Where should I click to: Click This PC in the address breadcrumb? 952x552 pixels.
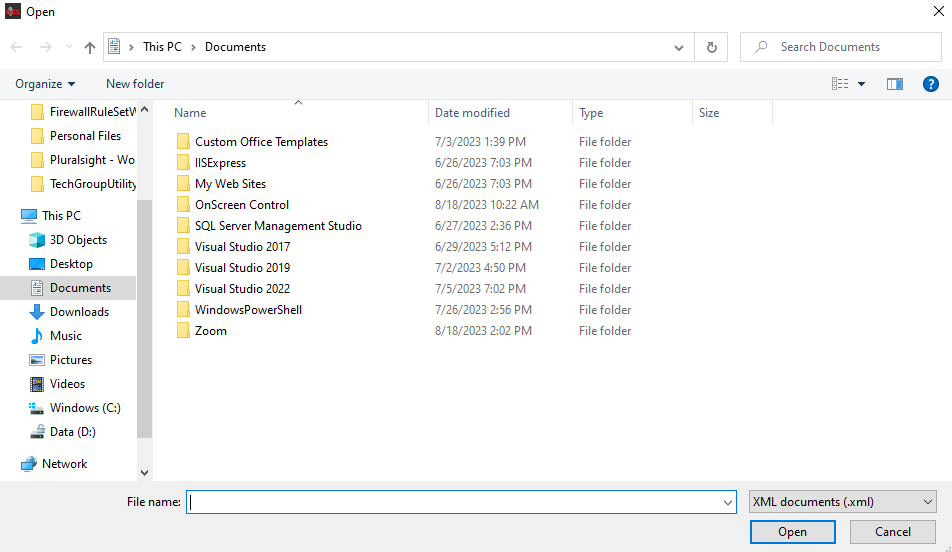tap(162, 47)
